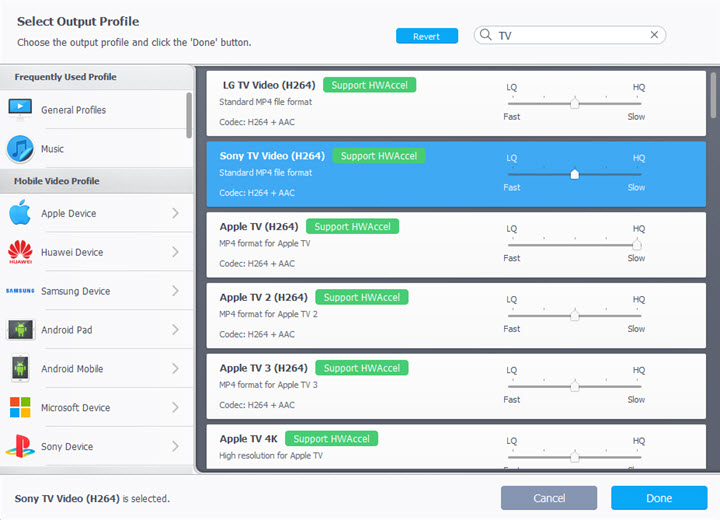Click the General Profiles monitor icon
720x520 pixels.
coord(20,109)
